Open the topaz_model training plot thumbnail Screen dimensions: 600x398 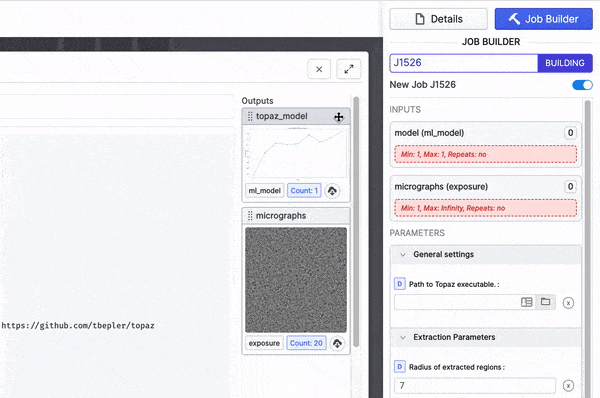[x=296, y=152]
